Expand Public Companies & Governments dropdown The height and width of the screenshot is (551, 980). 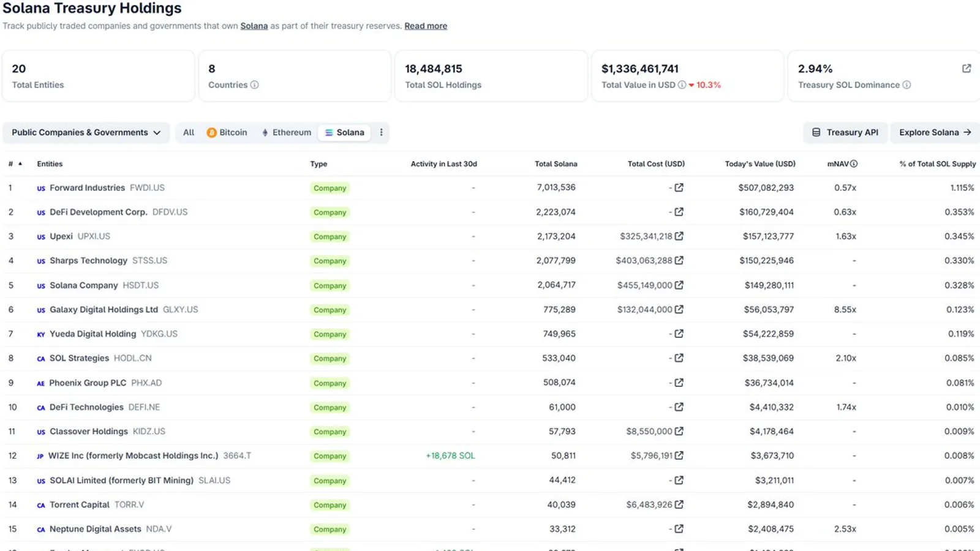click(86, 132)
